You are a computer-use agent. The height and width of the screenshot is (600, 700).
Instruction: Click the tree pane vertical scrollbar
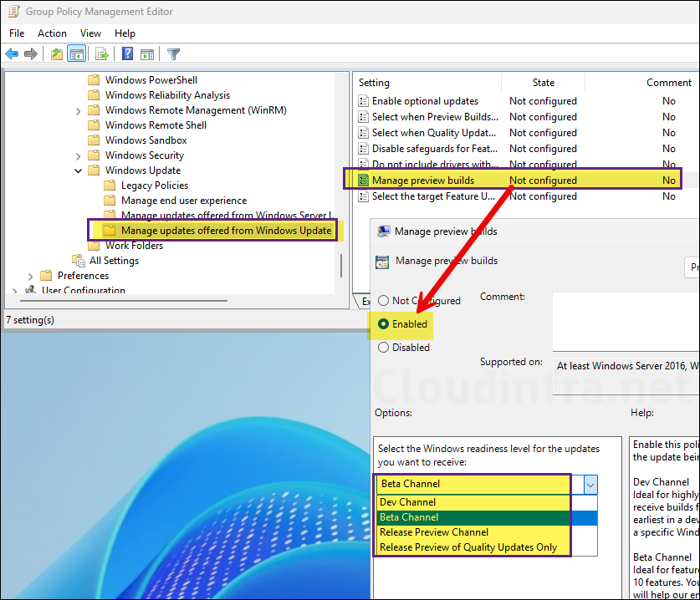pos(341,266)
